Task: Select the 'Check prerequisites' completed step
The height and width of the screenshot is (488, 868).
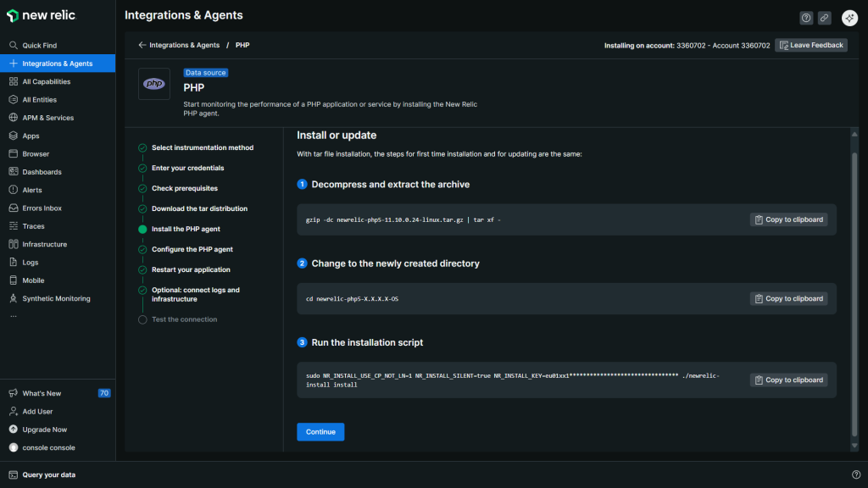Action: 184,188
